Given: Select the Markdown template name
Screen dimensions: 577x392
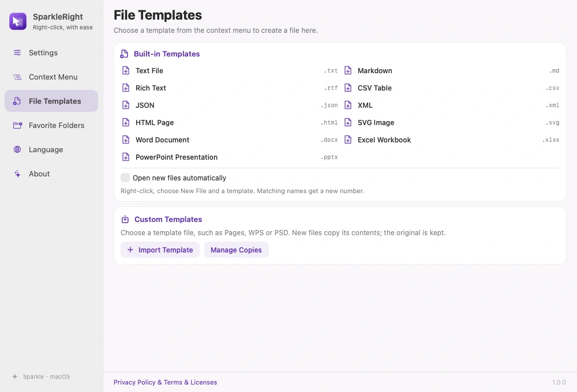Looking at the screenshot, I should point(375,70).
